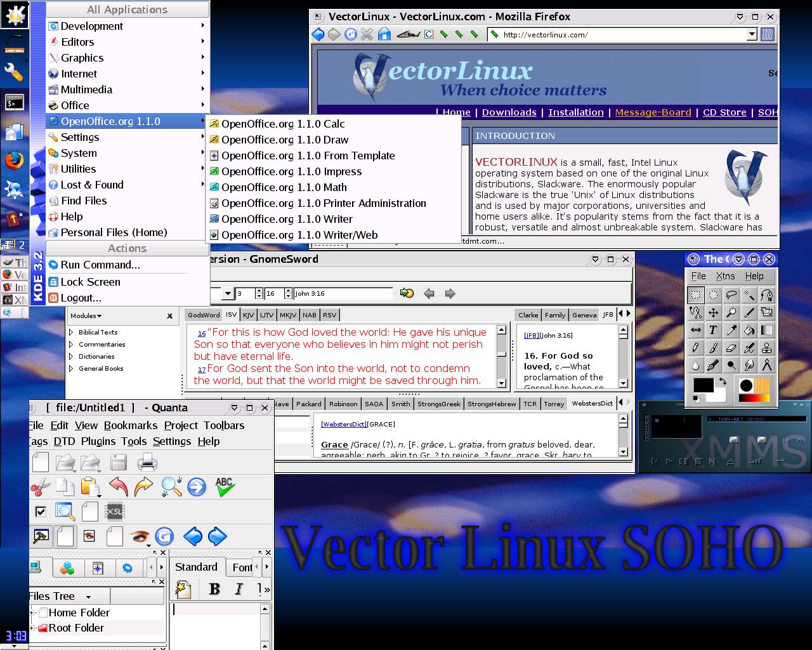
Task: Click the John 3:16 verse lookup field
Action: coord(343,293)
